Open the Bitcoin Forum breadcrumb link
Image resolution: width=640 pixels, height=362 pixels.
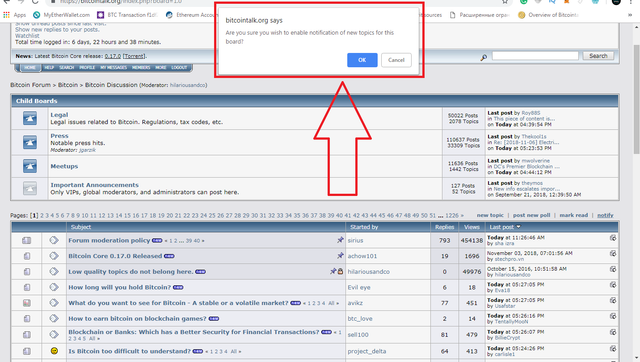pos(30,85)
